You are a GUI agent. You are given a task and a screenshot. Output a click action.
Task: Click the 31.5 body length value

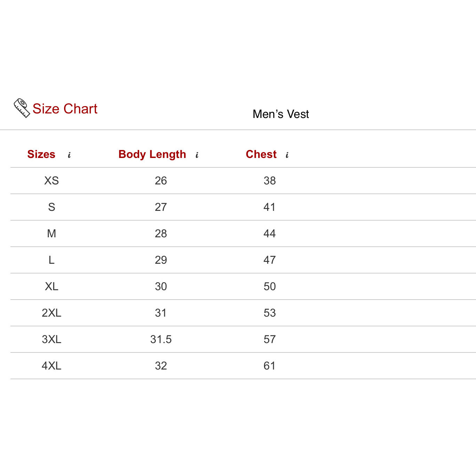pos(161,340)
